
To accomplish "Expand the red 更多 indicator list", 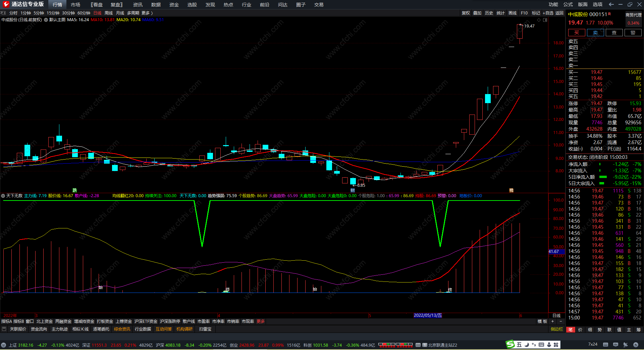I will click(x=261, y=321).
